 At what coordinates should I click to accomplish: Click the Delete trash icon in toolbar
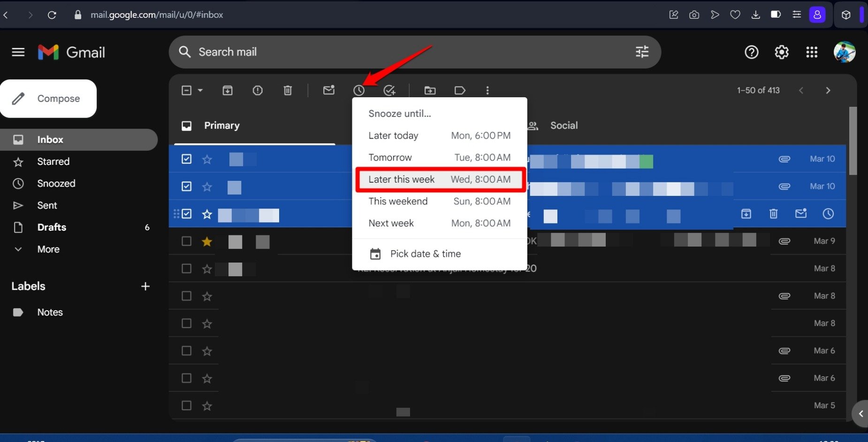288,90
